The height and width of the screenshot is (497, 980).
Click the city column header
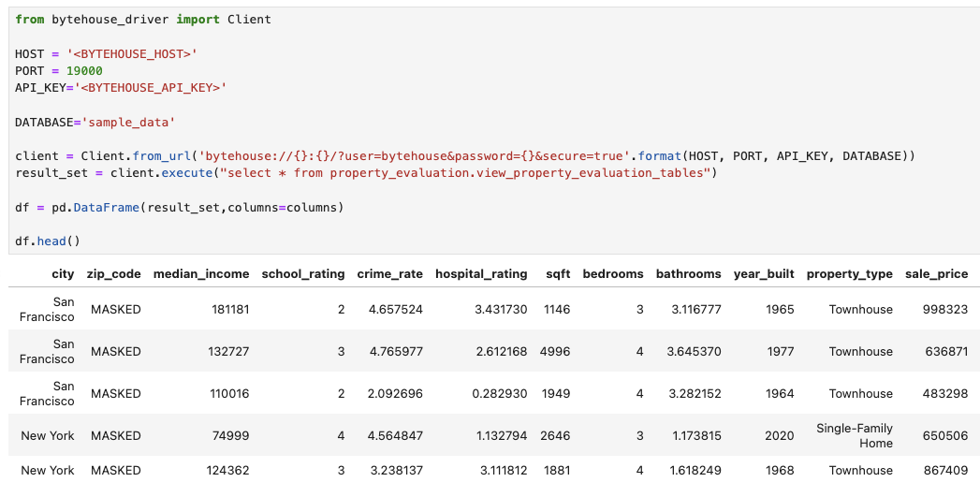(x=63, y=274)
